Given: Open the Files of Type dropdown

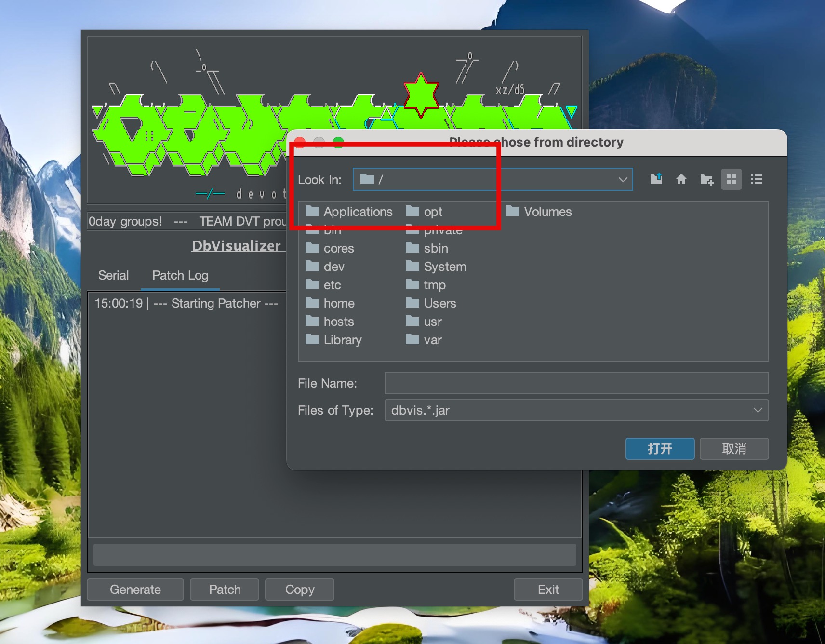Looking at the screenshot, I should [x=757, y=410].
